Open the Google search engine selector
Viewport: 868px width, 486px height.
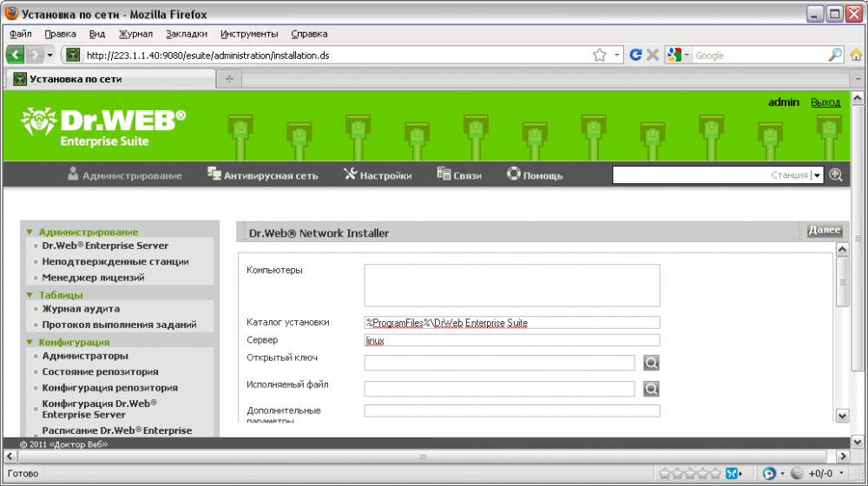[x=679, y=55]
